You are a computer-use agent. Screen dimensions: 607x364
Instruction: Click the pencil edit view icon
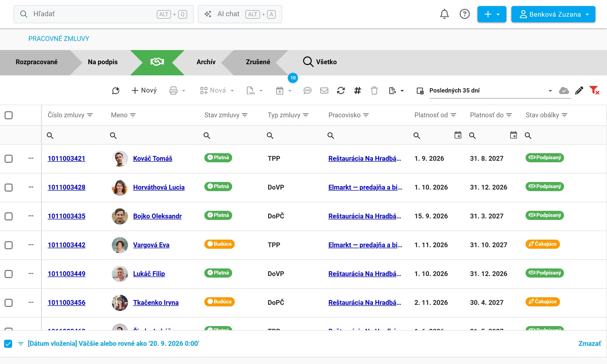click(579, 90)
